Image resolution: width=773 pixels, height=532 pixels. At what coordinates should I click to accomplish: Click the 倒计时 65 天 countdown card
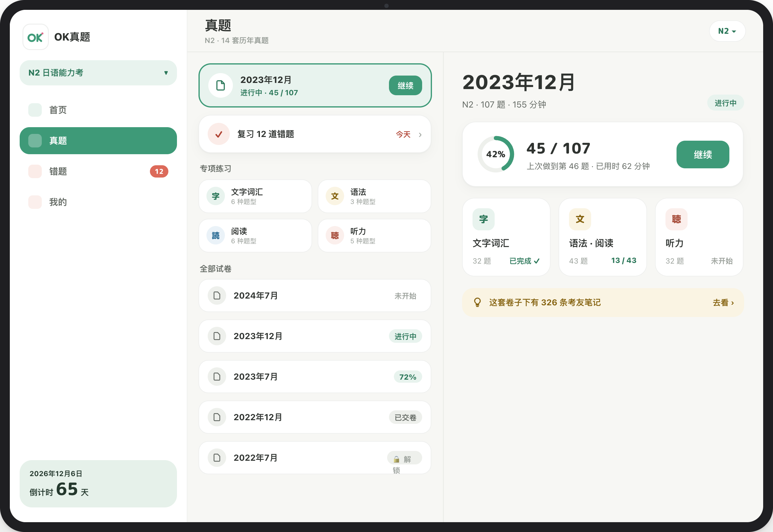[98, 484]
